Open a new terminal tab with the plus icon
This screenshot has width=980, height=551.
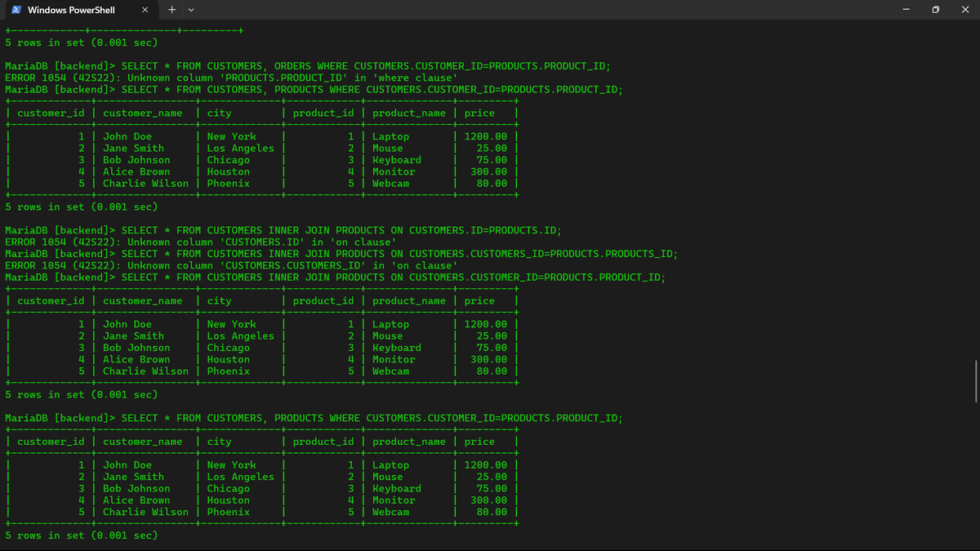click(x=171, y=9)
